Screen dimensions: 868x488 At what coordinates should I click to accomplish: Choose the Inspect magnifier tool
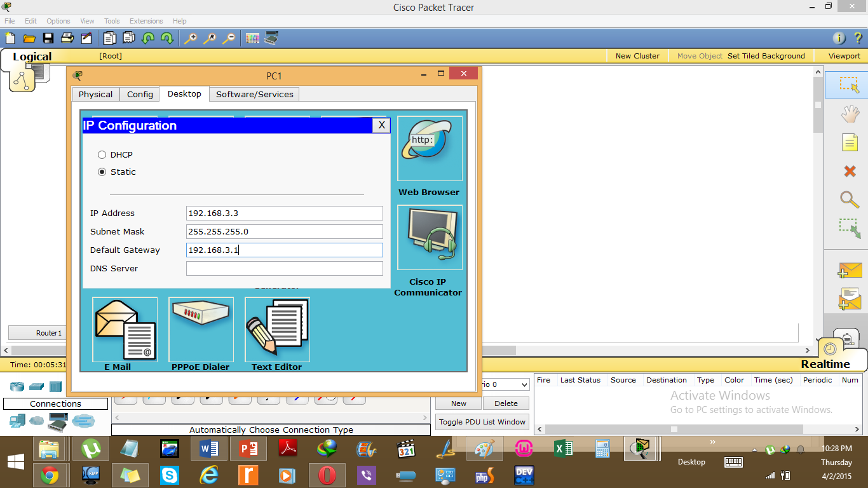point(850,200)
